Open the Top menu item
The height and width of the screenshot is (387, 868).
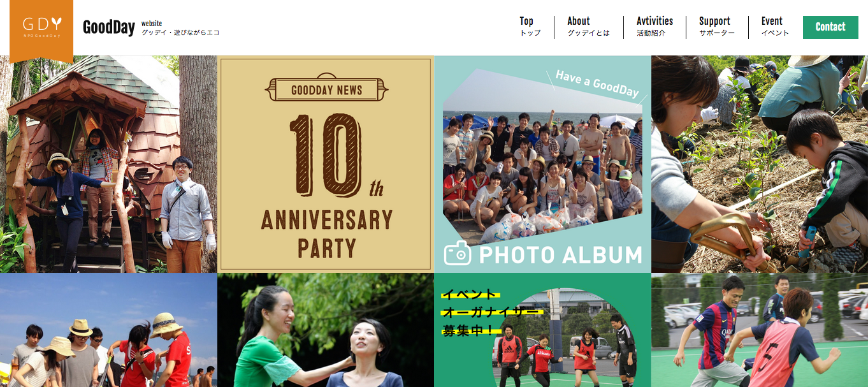click(529, 27)
